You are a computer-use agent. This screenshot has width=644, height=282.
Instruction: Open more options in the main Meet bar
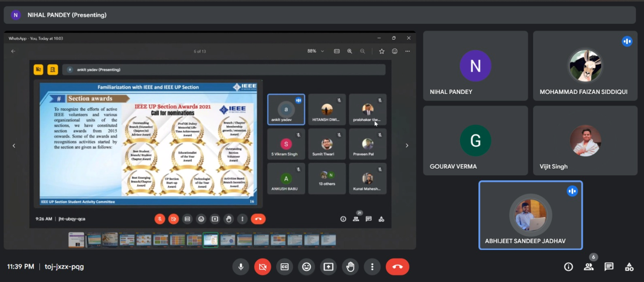(372, 267)
